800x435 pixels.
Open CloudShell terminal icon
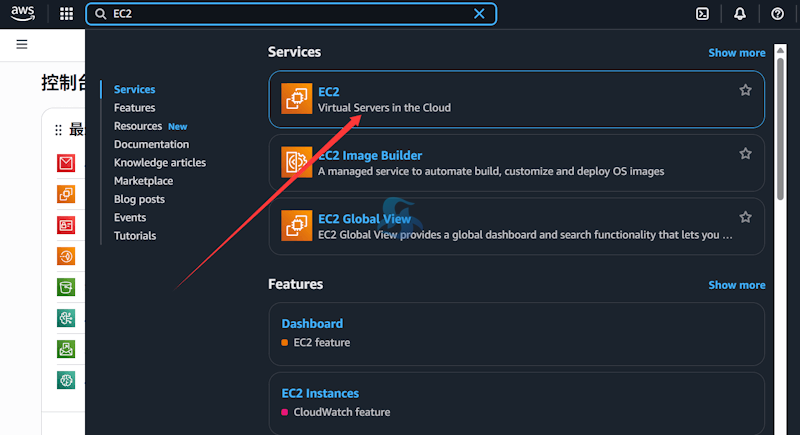point(703,14)
